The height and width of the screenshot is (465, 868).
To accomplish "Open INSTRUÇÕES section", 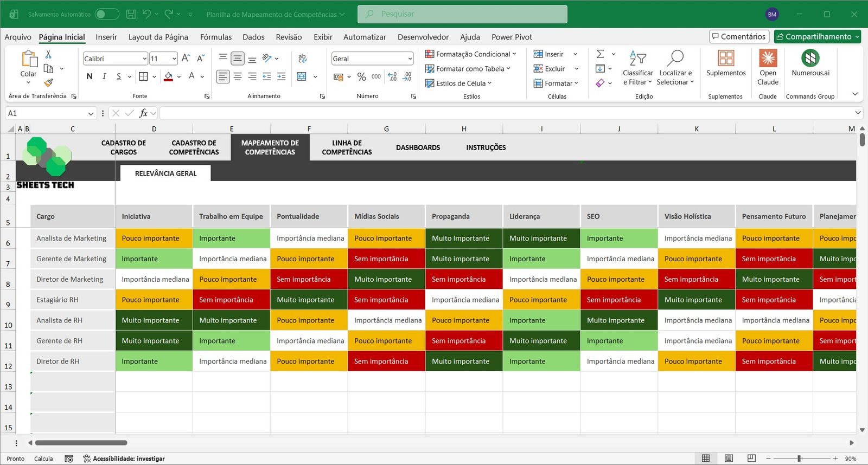I will coord(486,147).
